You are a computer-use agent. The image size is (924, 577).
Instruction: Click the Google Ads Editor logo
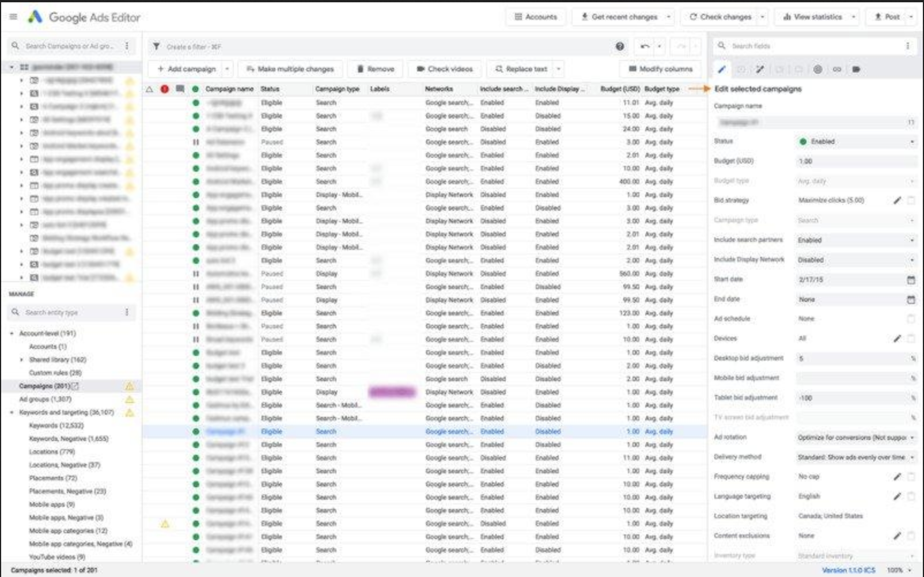click(35, 17)
